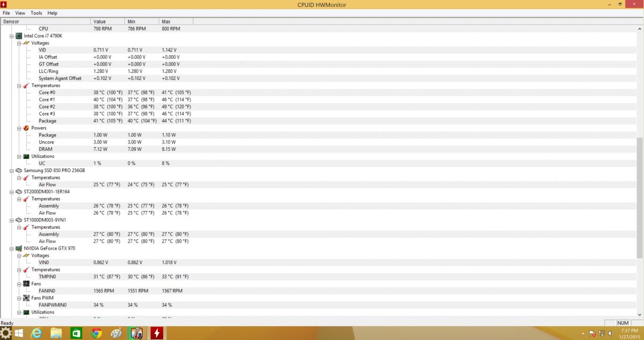The width and height of the screenshot is (644, 340).
Task: Collapse the NVIDIA GeForce GTX 970 node
Action: pyautogui.click(x=11, y=249)
